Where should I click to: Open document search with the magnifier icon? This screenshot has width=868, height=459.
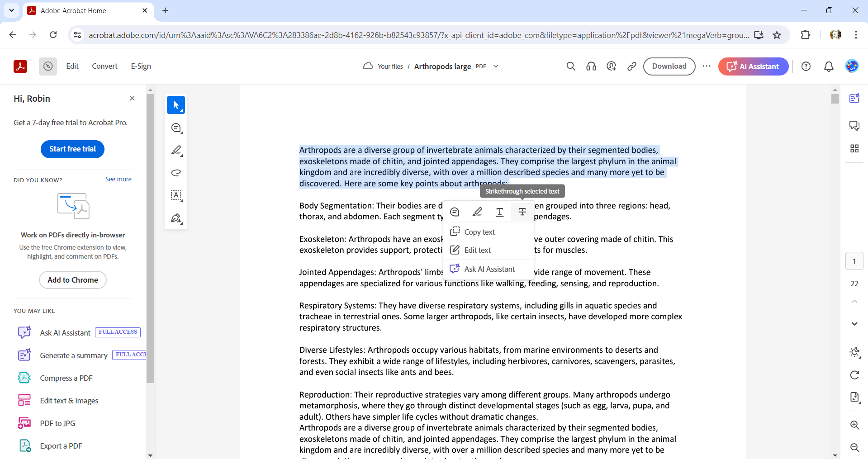570,66
